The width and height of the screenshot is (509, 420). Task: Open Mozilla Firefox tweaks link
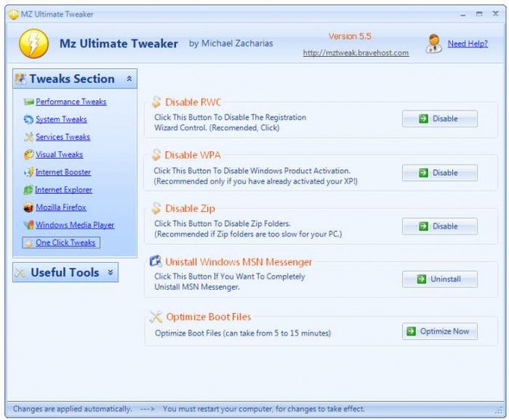(x=61, y=207)
